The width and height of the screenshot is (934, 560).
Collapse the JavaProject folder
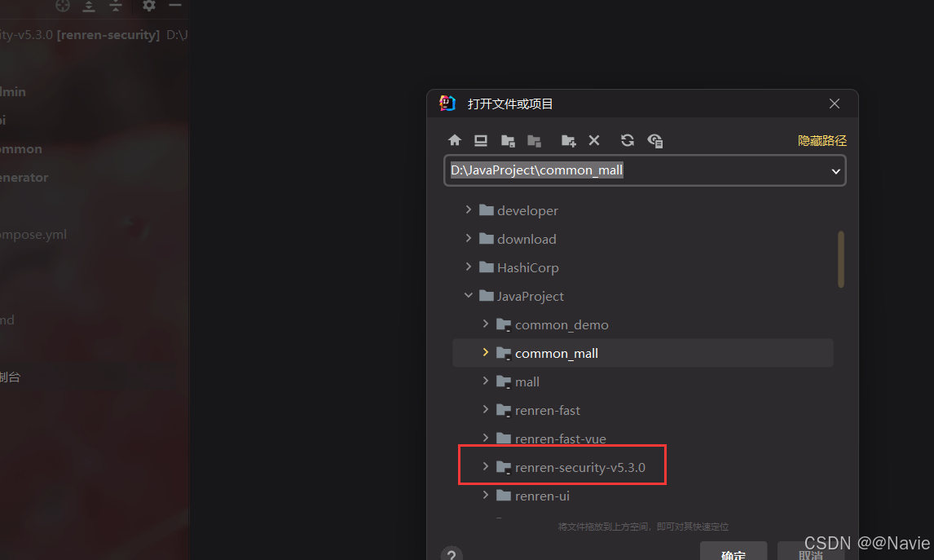point(468,296)
